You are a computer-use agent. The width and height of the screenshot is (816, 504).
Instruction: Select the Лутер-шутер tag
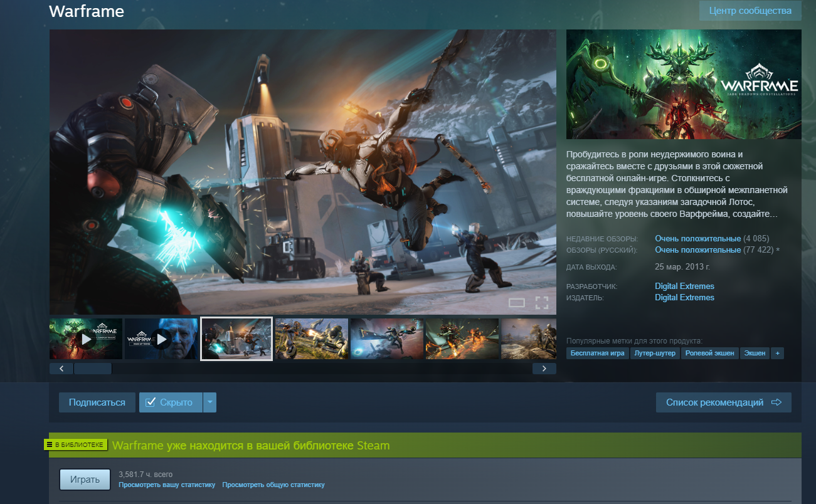pyautogui.click(x=655, y=354)
